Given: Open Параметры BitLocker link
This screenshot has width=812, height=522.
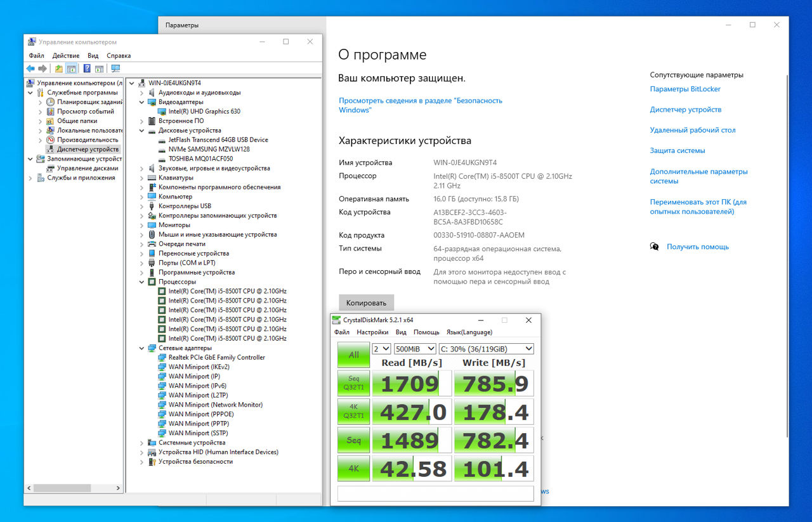Looking at the screenshot, I should point(685,89).
